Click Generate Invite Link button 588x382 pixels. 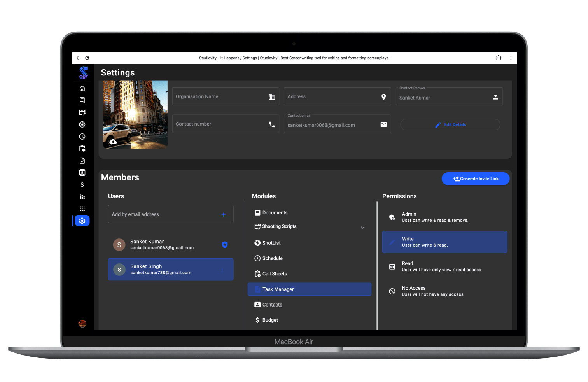pyautogui.click(x=476, y=179)
